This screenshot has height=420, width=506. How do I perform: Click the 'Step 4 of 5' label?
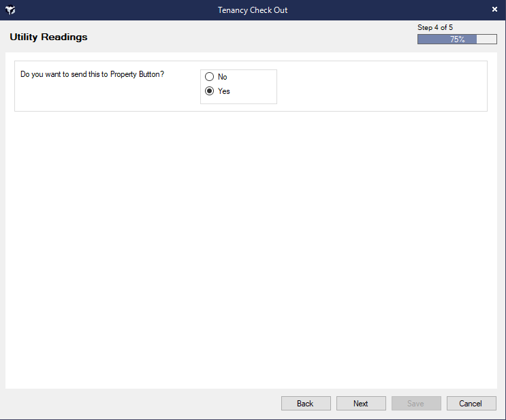pos(435,27)
